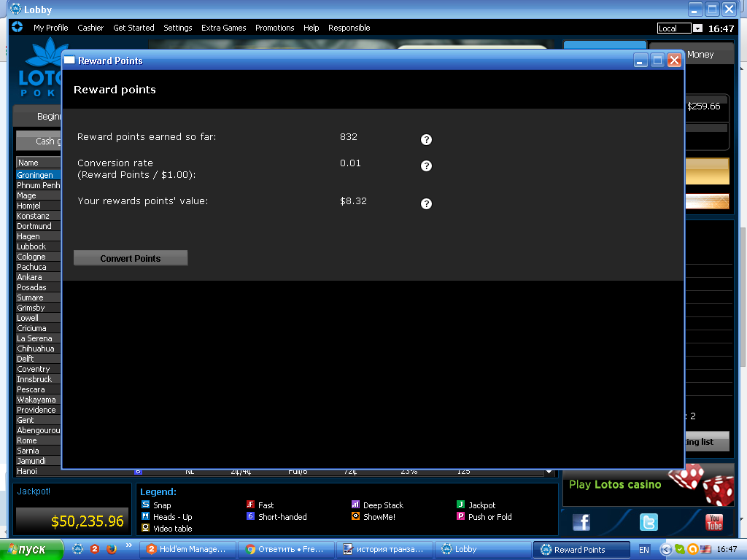The width and height of the screenshot is (747, 560).
Task: Open the Help menu in the menu bar
Action: [311, 28]
